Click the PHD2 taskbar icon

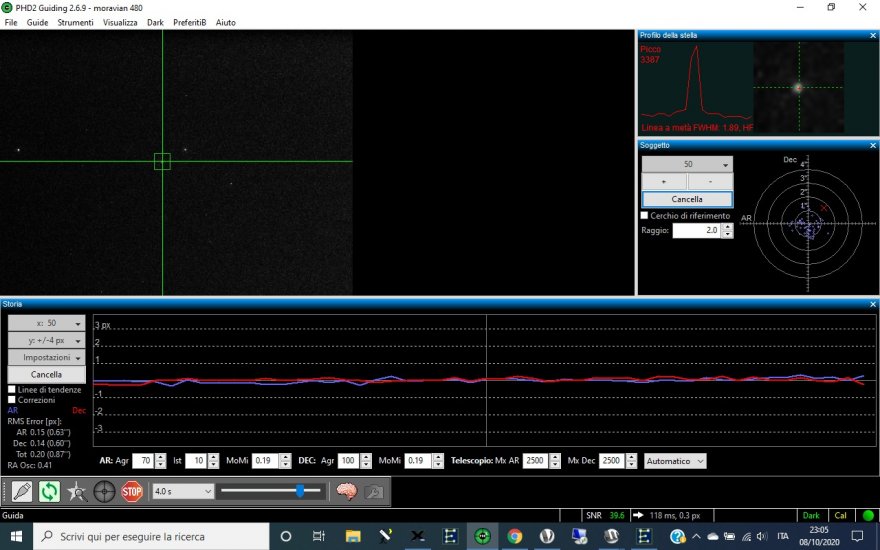[x=483, y=537]
